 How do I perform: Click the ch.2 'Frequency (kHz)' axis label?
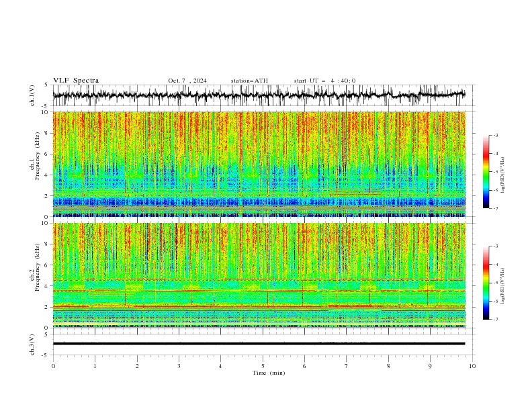pyautogui.click(x=38, y=267)
